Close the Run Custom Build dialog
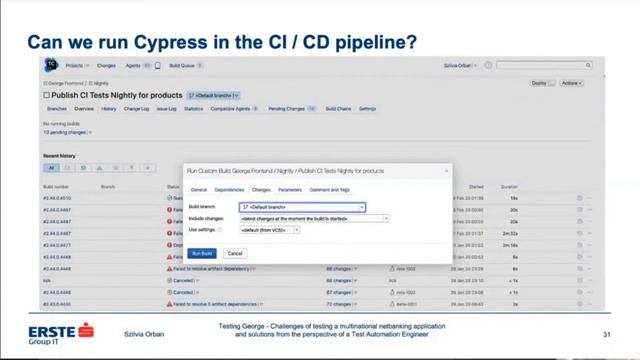 click(446, 171)
